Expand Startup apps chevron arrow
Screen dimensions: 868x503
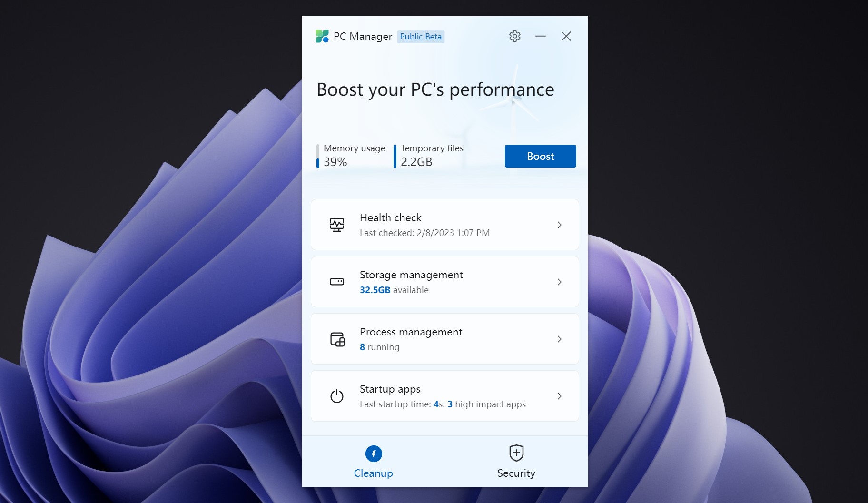pos(560,396)
